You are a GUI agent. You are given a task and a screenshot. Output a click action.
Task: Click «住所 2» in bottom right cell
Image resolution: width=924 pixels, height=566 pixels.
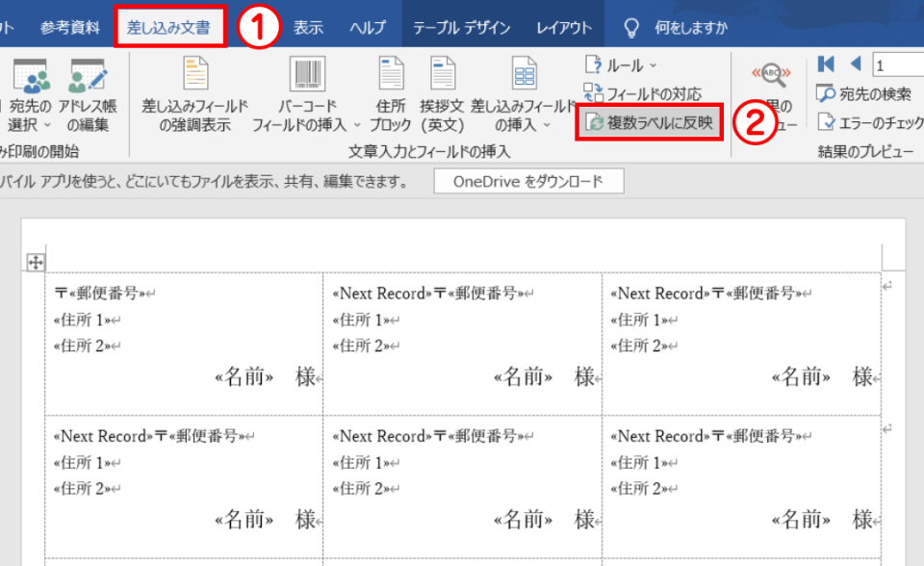click(x=639, y=489)
